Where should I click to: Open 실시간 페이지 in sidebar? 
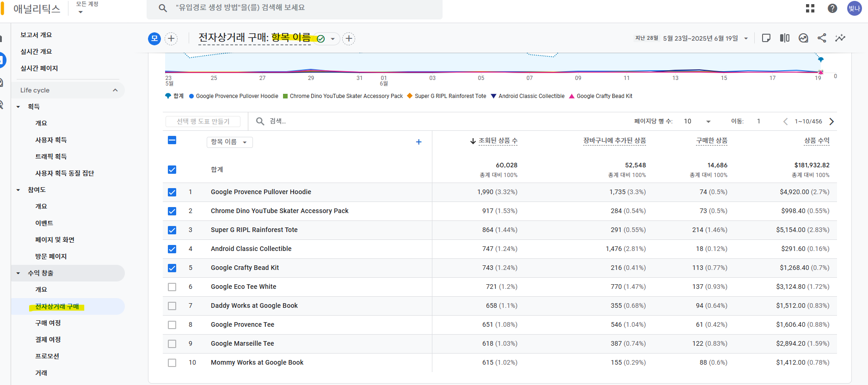[39, 68]
